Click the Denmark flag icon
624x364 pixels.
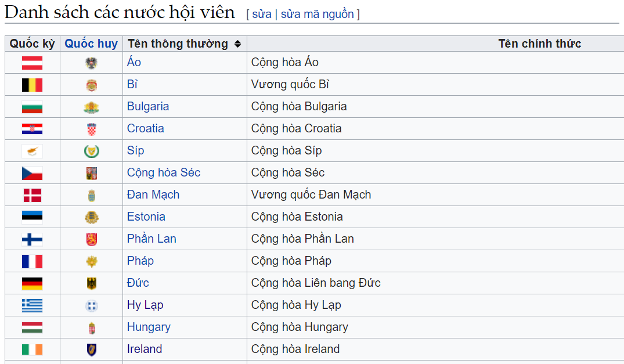[x=33, y=195]
